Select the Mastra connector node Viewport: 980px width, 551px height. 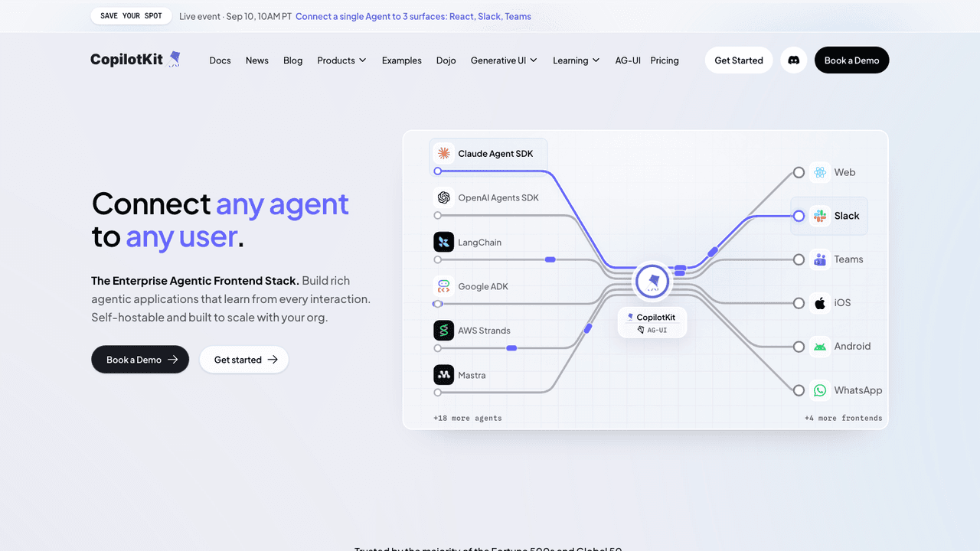438,393
